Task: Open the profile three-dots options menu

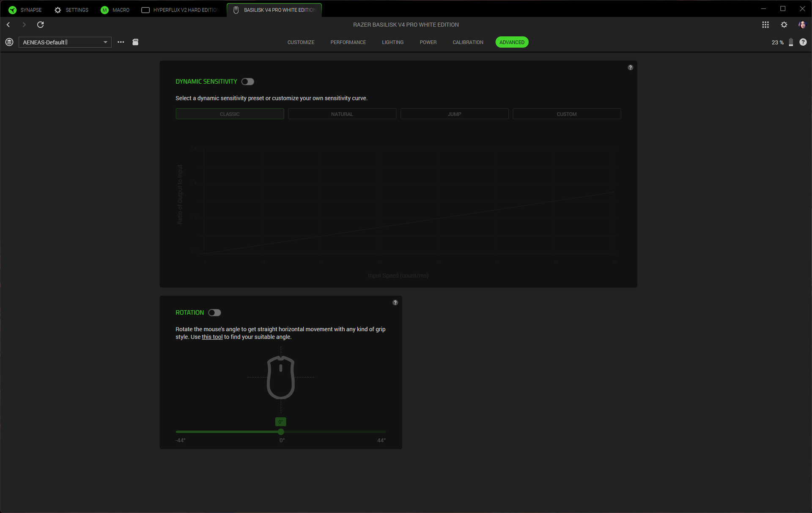Action: pos(121,42)
